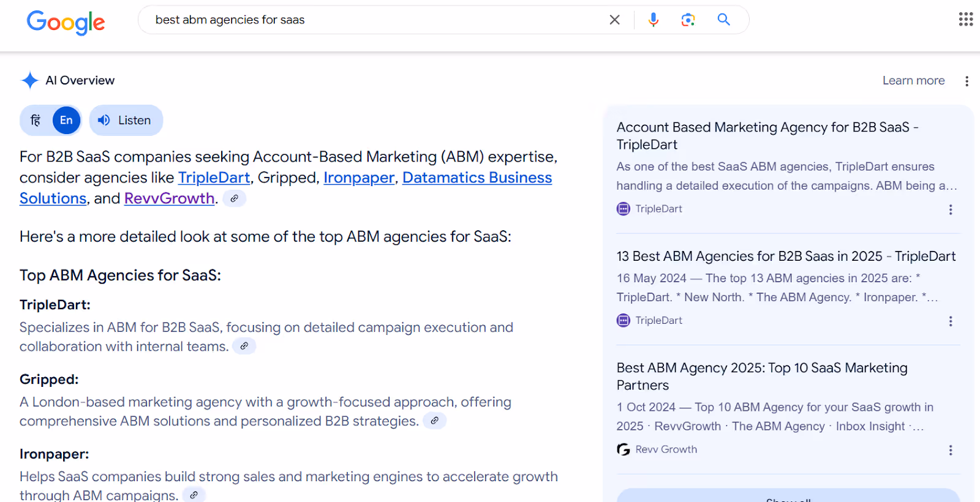This screenshot has width=980, height=502.
Task: Open the Google apps grid
Action: [x=966, y=20]
